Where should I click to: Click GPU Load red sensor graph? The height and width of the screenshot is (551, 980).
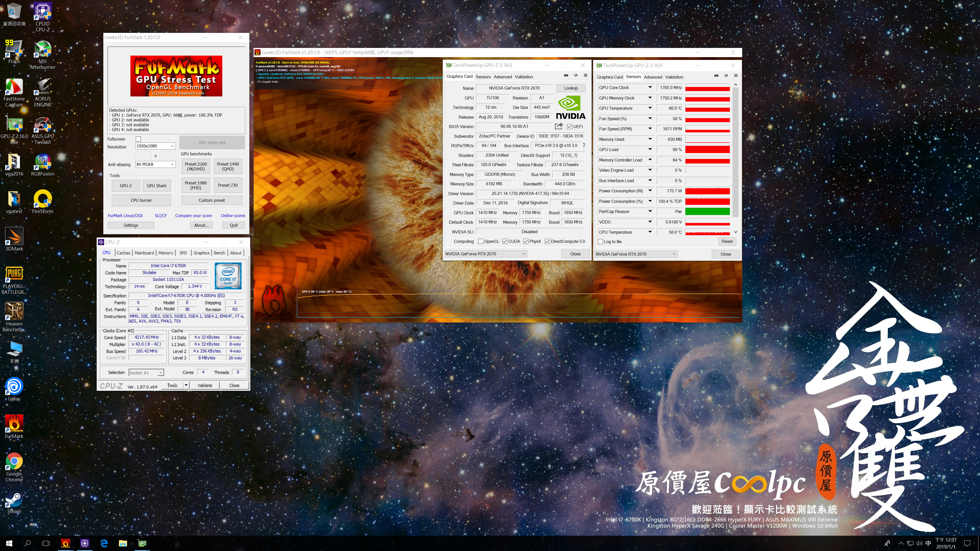[x=707, y=149]
